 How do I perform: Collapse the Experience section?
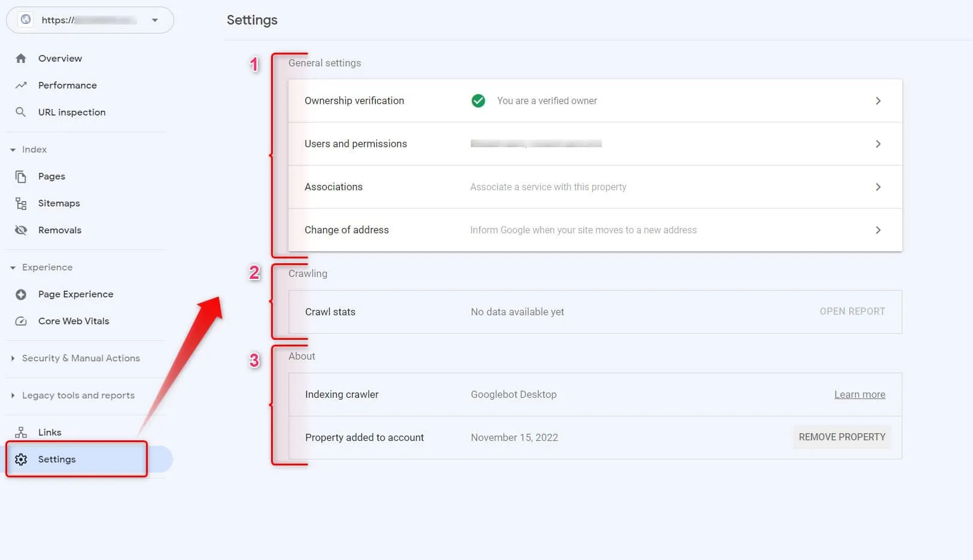(13, 267)
